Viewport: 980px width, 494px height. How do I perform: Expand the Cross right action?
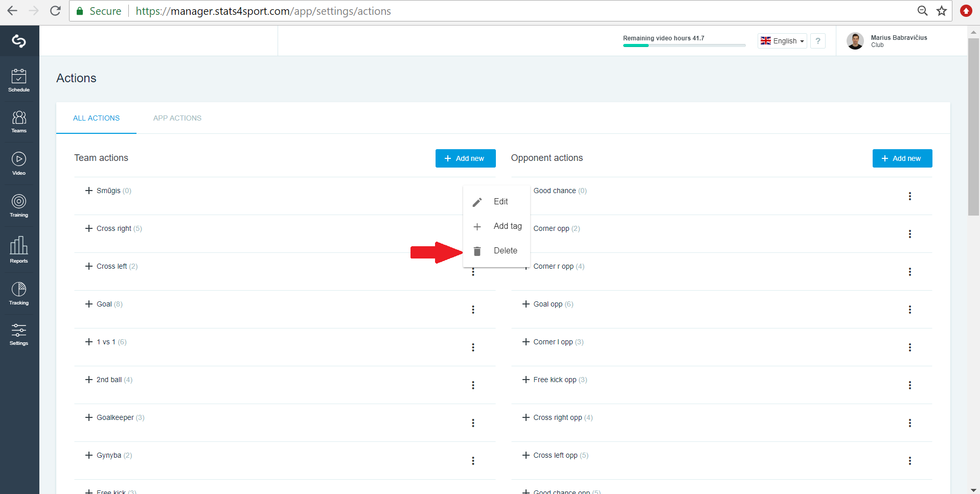click(89, 228)
